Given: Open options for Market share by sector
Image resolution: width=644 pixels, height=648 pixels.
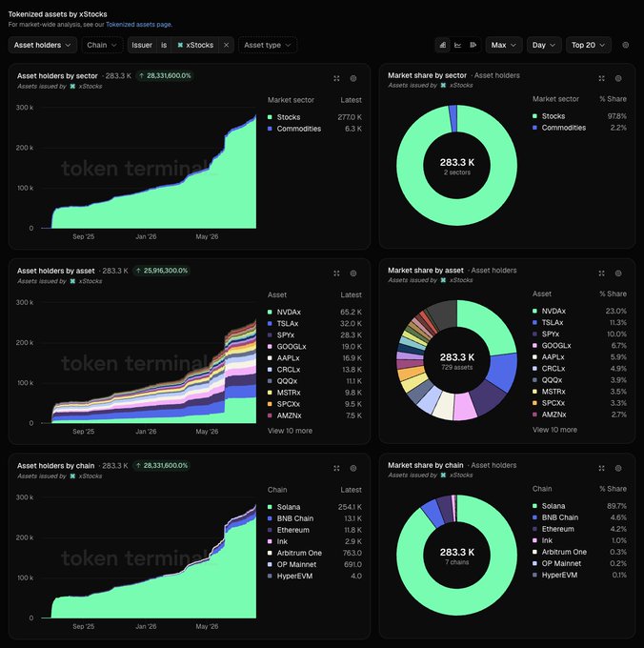Looking at the screenshot, I should 618,78.
